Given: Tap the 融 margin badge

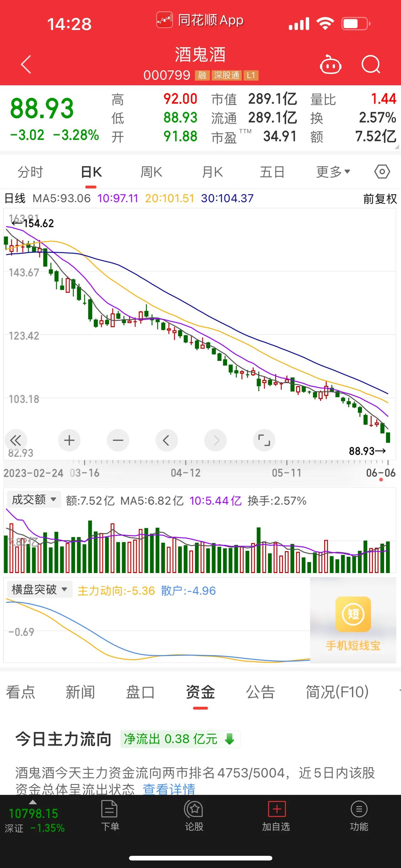Looking at the screenshot, I should tap(202, 75).
